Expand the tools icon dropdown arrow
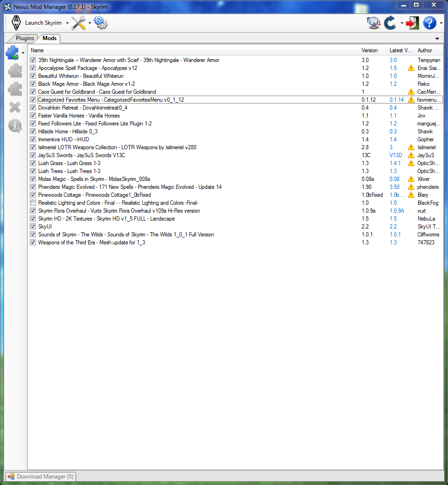Screen dimensions: 448x485 click(90, 23)
